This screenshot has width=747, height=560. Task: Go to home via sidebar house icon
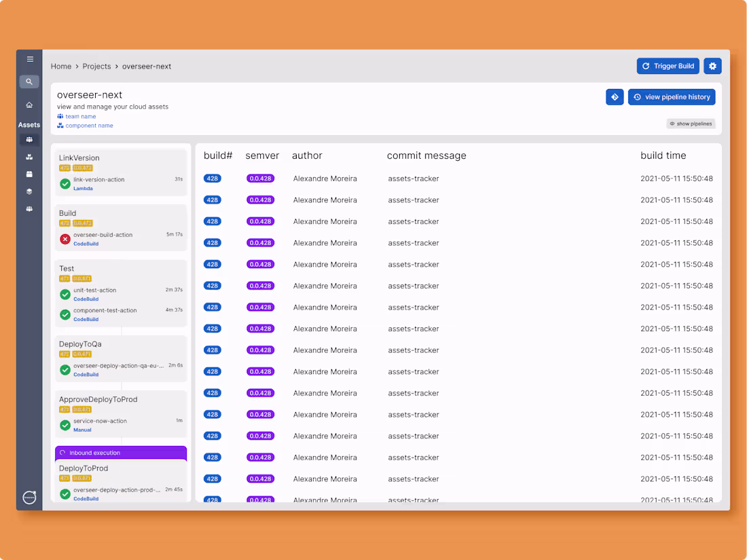pyautogui.click(x=29, y=105)
